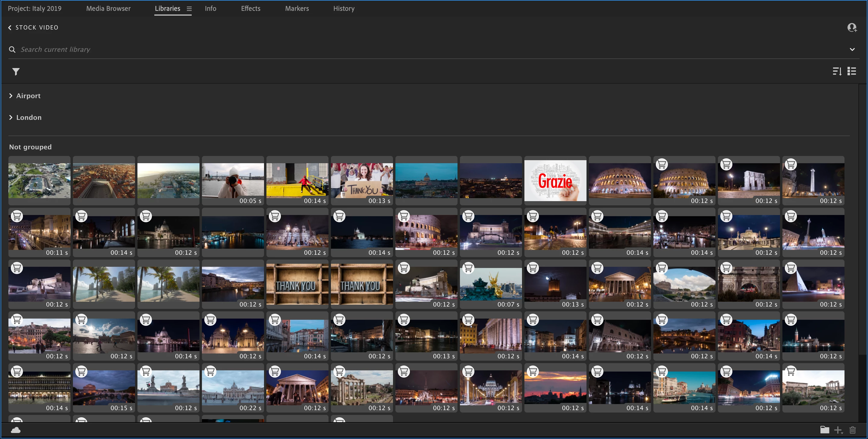This screenshot has height=439, width=868.
Task: Switch to list view icon
Action: coord(852,71)
